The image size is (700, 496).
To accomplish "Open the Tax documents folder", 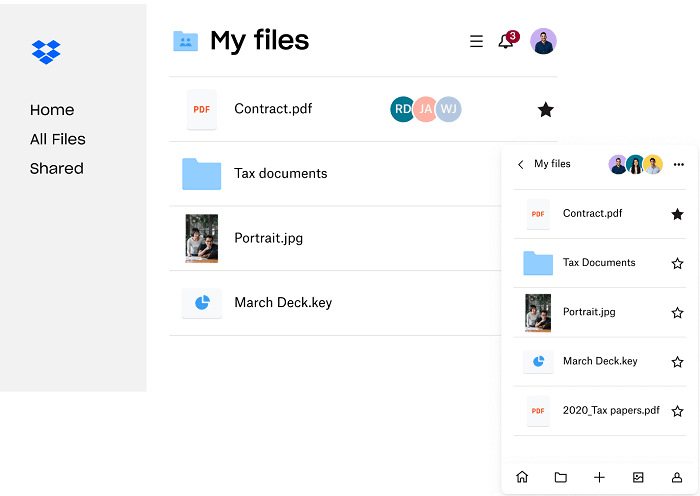I will click(280, 173).
